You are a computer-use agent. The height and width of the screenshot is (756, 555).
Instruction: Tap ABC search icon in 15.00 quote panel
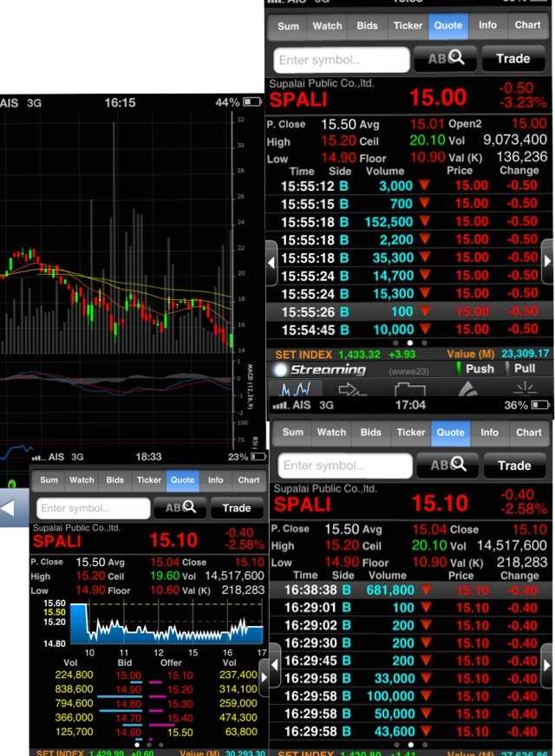[x=445, y=58]
